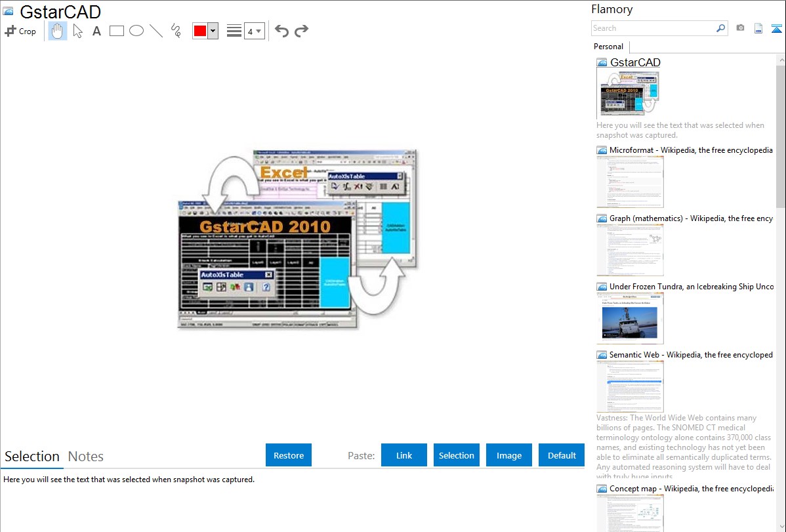Redo the last annotation
The width and height of the screenshot is (786, 532).
point(301,31)
